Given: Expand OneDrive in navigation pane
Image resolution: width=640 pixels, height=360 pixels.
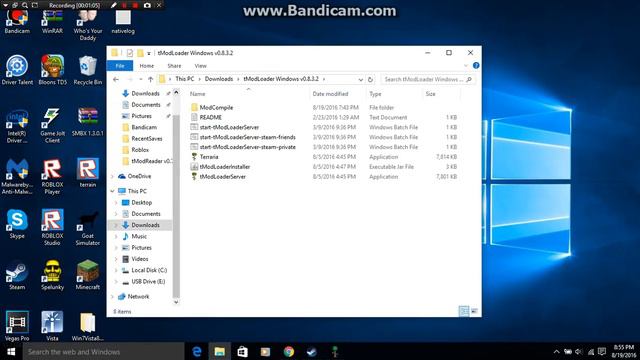Looking at the screenshot, I should click(113, 176).
